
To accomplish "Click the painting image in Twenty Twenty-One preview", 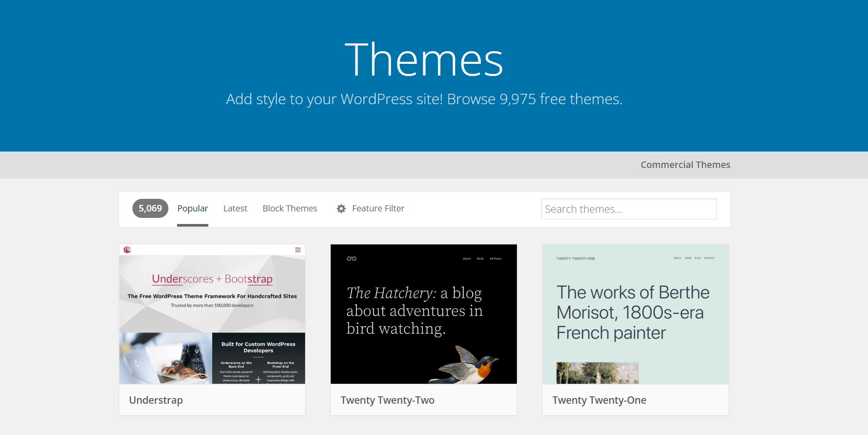I will click(598, 373).
